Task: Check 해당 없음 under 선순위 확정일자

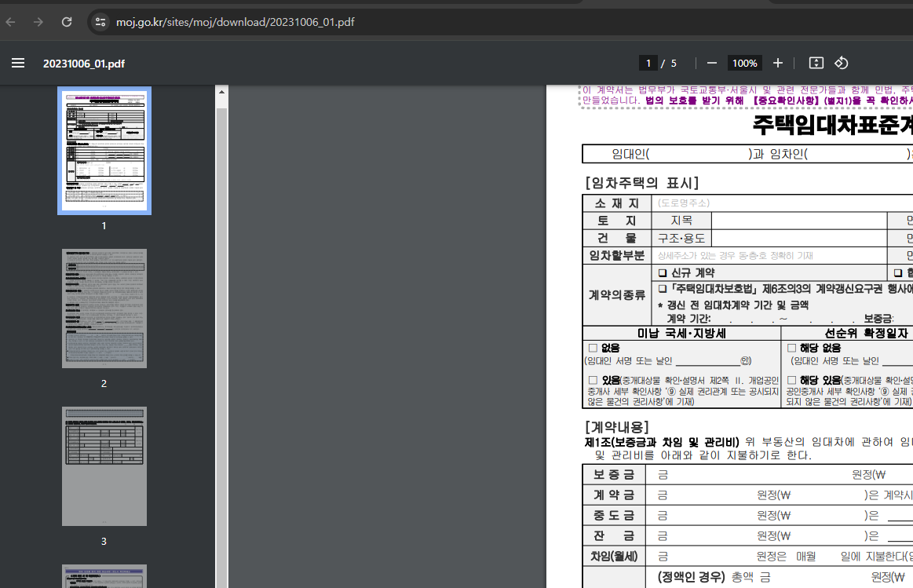Action: (791, 348)
